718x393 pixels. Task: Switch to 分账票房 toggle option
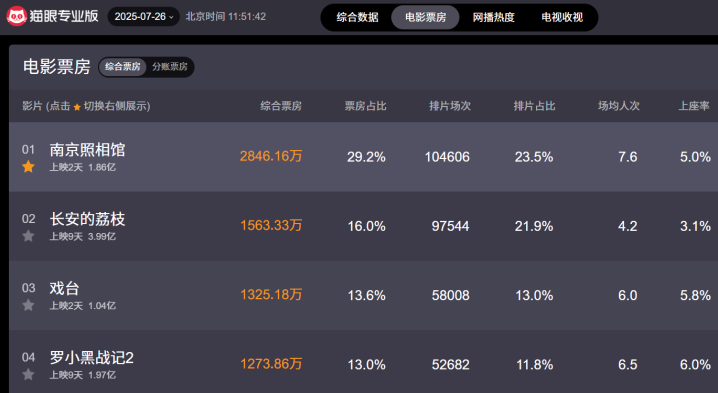tap(170, 67)
